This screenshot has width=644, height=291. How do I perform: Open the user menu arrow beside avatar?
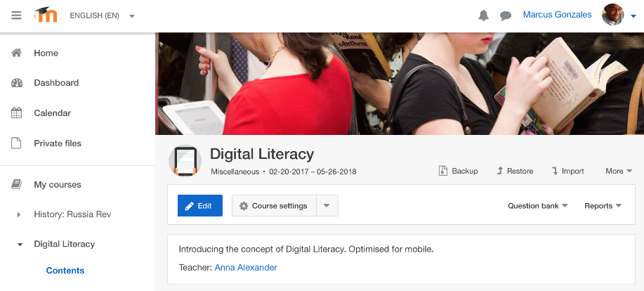coord(633,16)
